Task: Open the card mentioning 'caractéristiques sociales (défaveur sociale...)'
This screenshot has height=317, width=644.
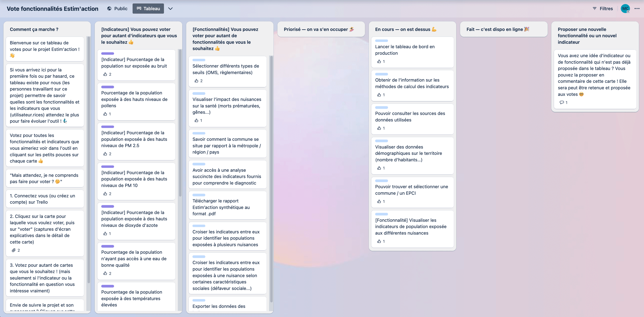Action: 227,273
